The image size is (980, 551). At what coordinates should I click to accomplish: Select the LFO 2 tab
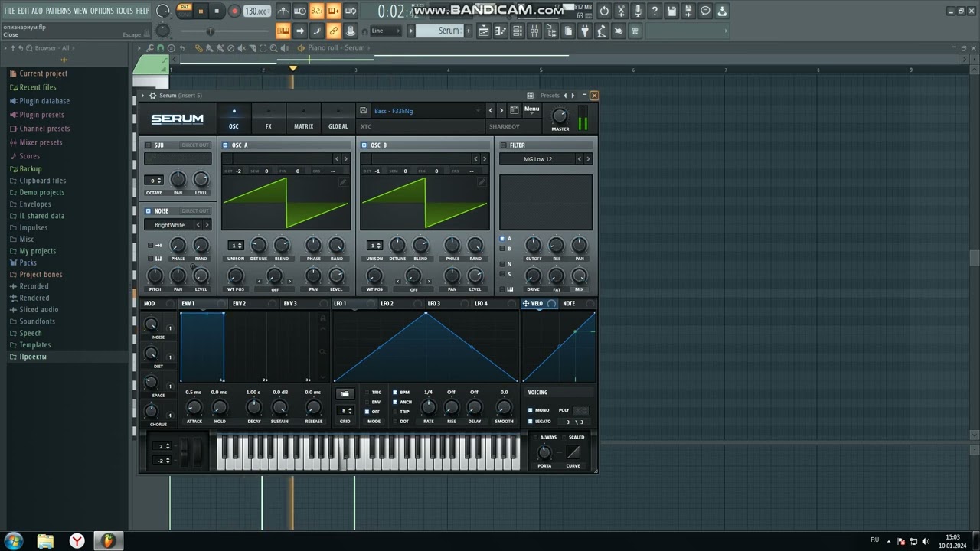pos(387,304)
